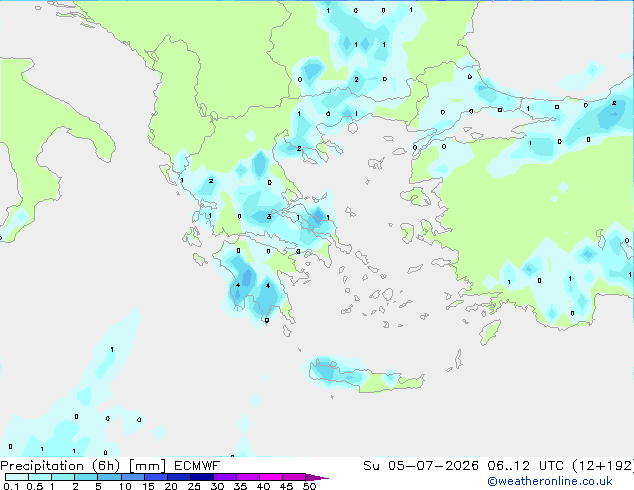634x490 pixels.
Task: Pick the legend swatch between 0.5 and 1
Action: [40, 477]
